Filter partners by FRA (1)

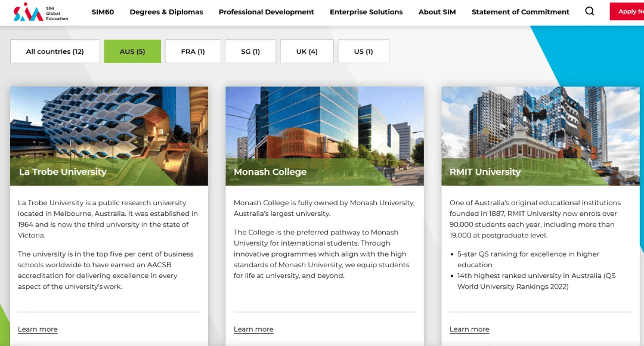(x=193, y=51)
